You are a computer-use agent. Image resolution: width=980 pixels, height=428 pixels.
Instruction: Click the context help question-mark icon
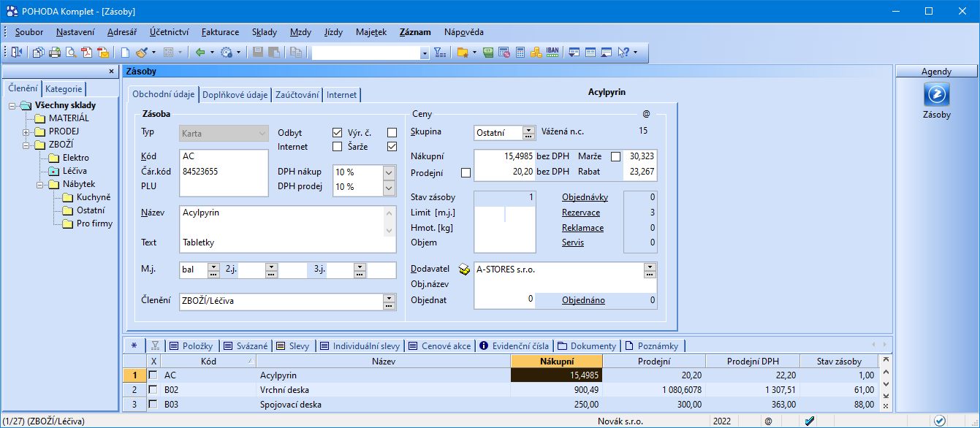(x=623, y=52)
